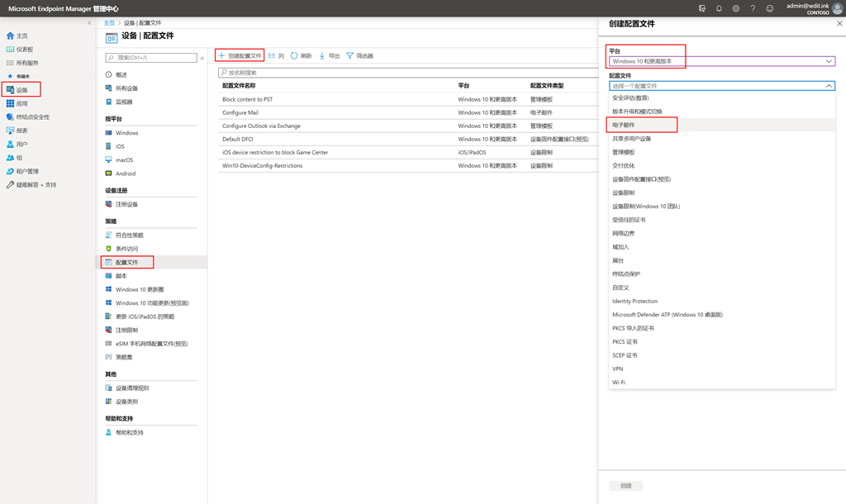The image size is (846, 504).
Task: Click 创建配置文件 create profile button
Action: 240,55
